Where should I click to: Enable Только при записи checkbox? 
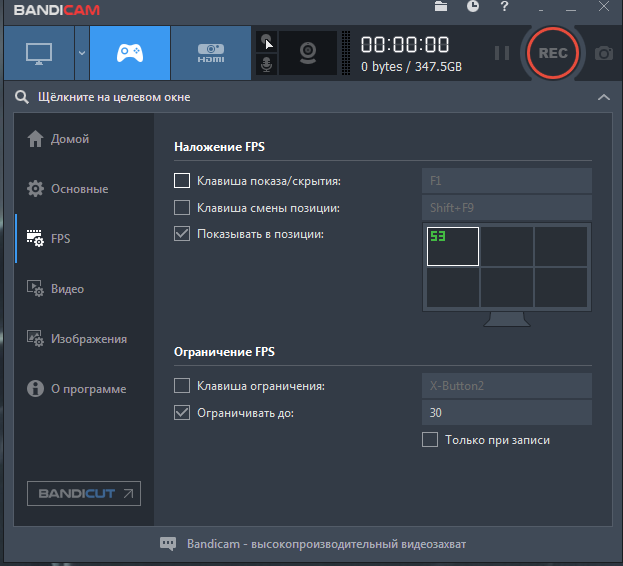click(x=430, y=440)
